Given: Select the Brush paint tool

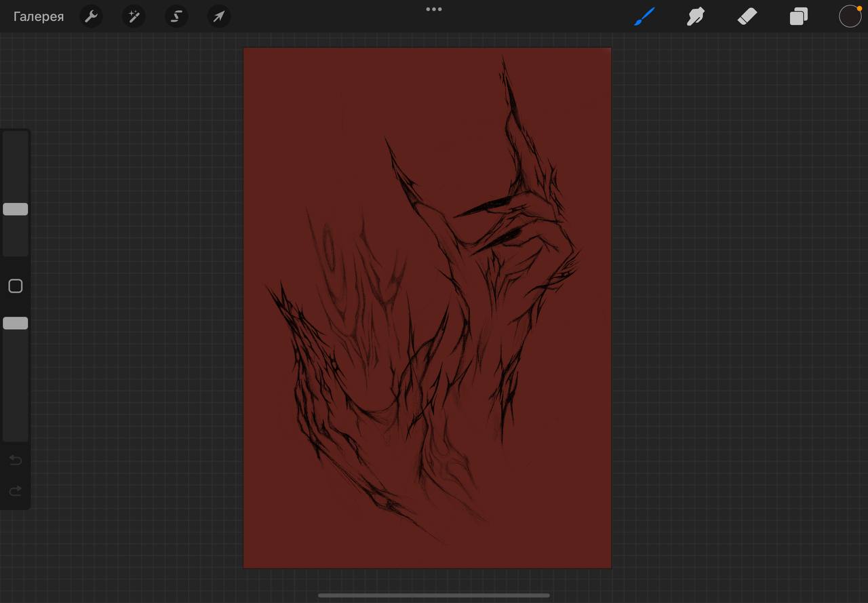Looking at the screenshot, I should [645, 16].
